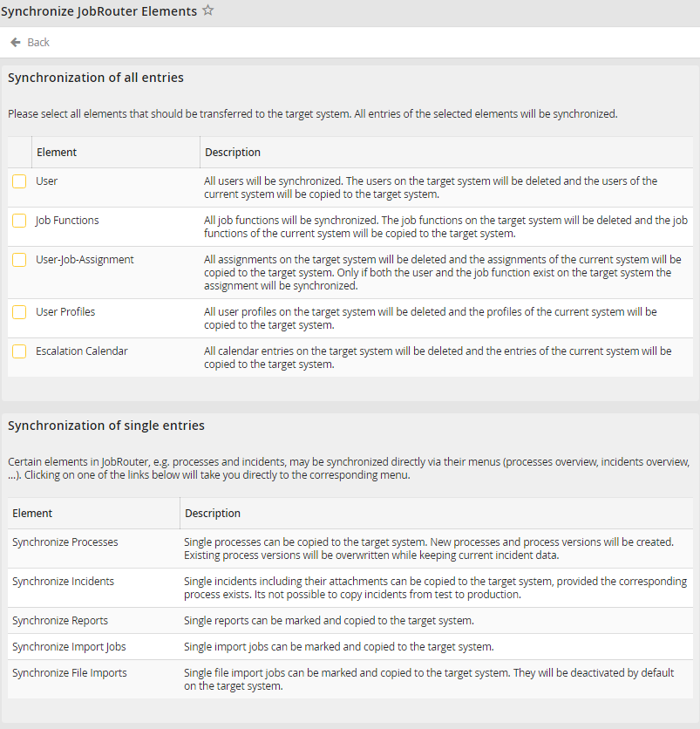
Task: Click the 'User Profiles' label
Action: tap(65, 312)
